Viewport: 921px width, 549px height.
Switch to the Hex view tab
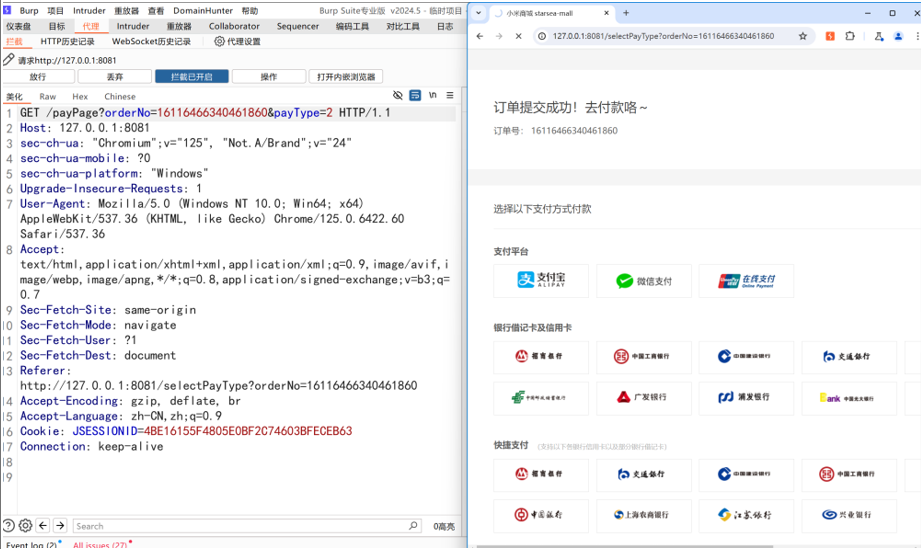(x=80, y=96)
